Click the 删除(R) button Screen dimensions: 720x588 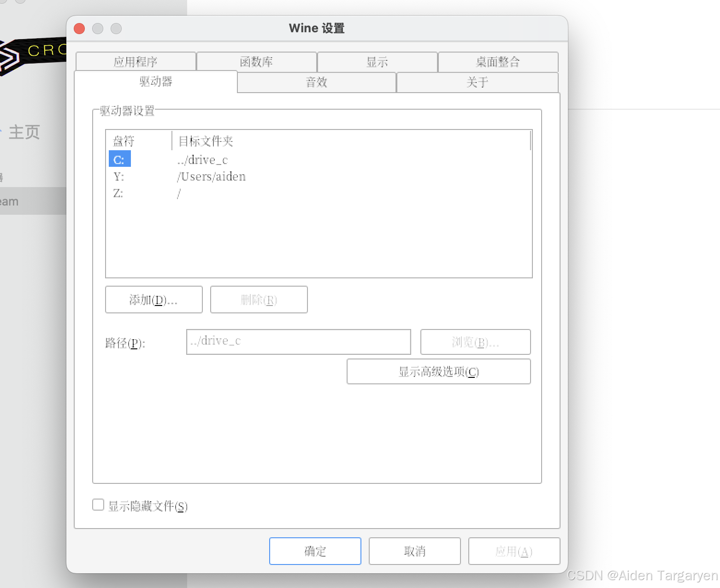pyautogui.click(x=259, y=300)
